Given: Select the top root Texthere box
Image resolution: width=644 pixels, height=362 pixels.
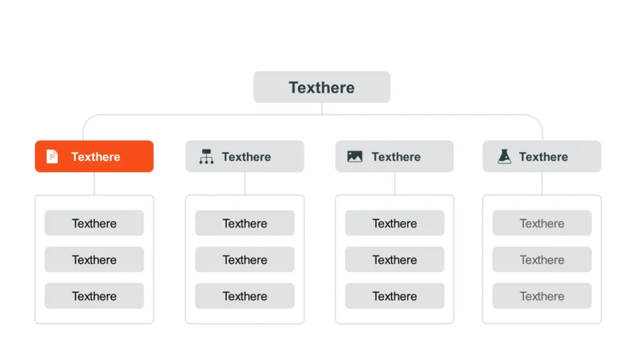Looking at the screenshot, I should [321, 87].
